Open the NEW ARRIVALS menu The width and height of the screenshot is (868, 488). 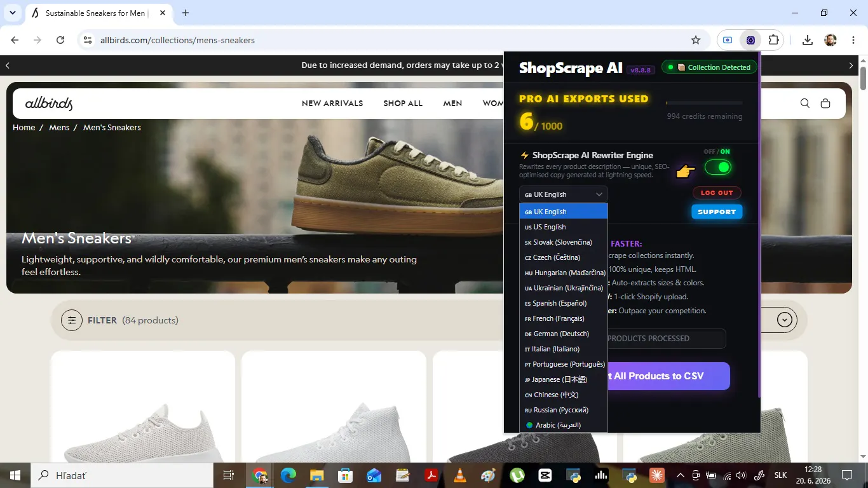pyautogui.click(x=332, y=104)
